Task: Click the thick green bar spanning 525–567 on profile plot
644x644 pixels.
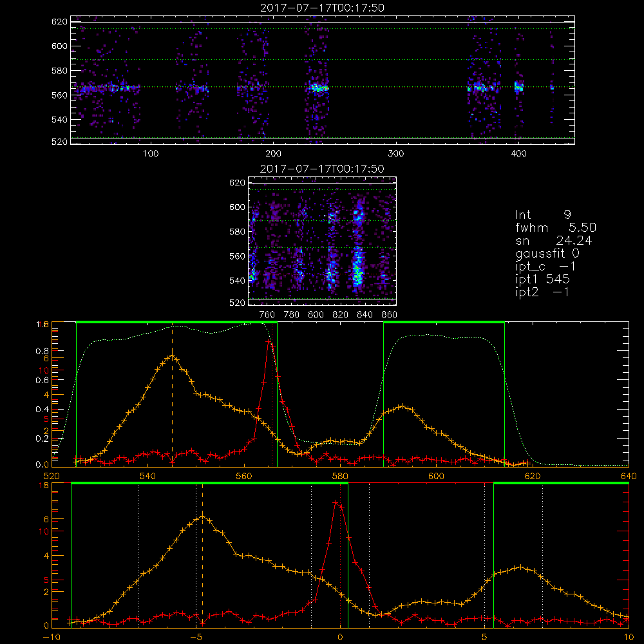Action: [x=176, y=323]
